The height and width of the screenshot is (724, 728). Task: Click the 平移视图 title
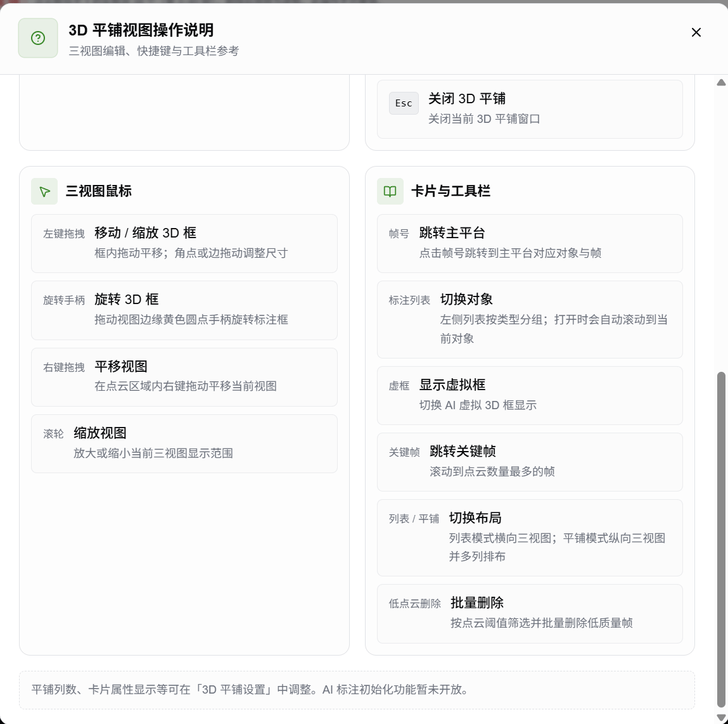(121, 366)
